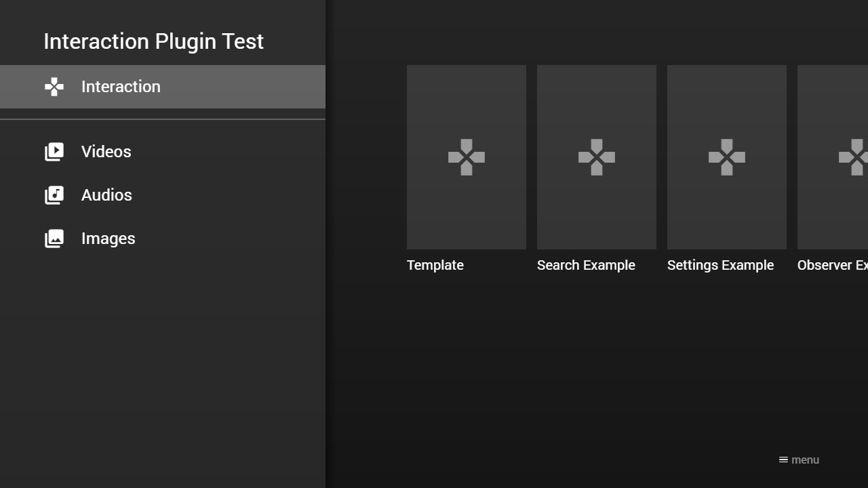Click the Interaction Plugin Test title
This screenshot has height=488, width=868.
click(x=153, y=41)
